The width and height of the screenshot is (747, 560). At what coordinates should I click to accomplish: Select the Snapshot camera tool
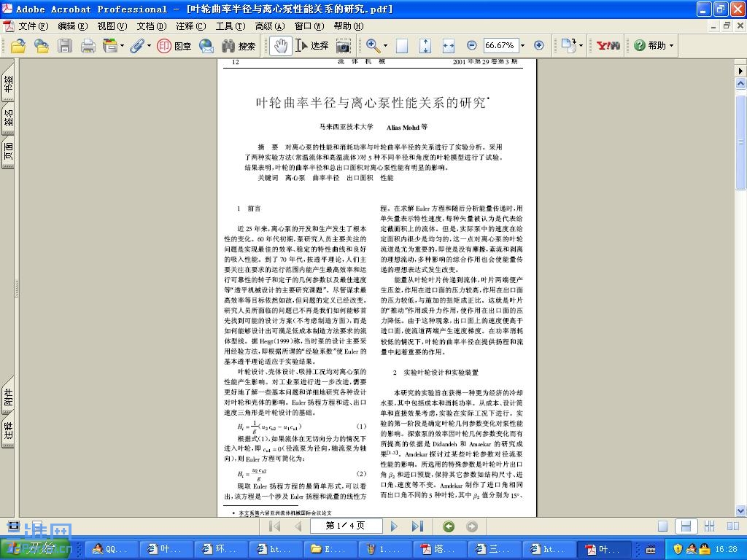[344, 46]
